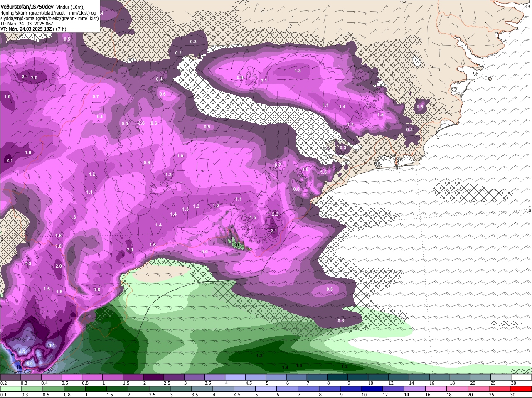Click the 'Vindur (10m)' header text
The height and width of the screenshot is (398, 532).
pyautogui.click(x=70, y=7)
